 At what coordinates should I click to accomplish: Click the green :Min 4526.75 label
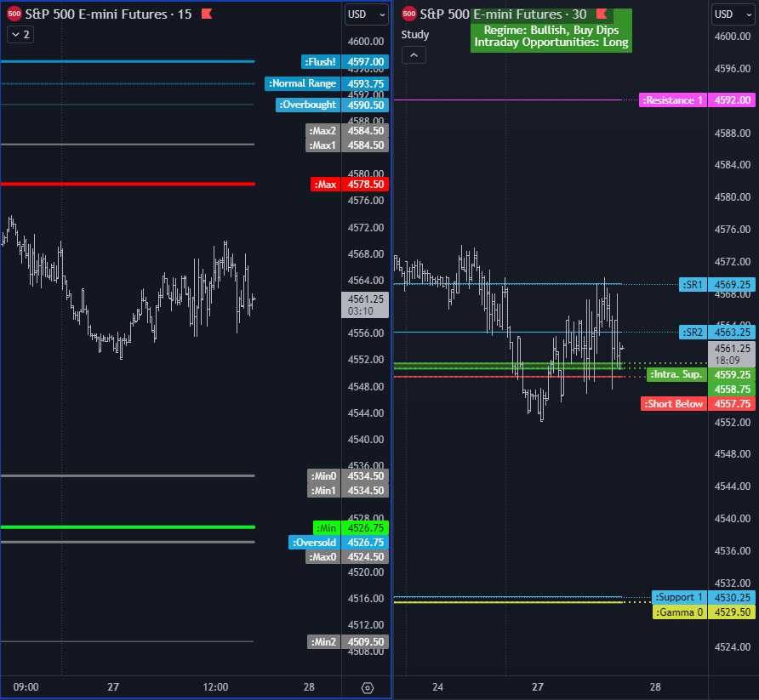click(351, 528)
